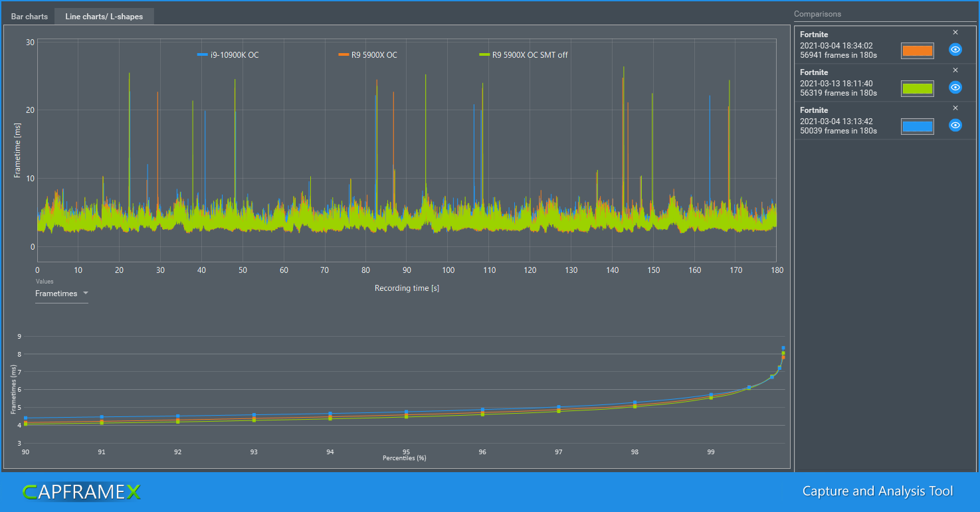
Task: Switch to the Bar charts tab
Action: (x=29, y=16)
